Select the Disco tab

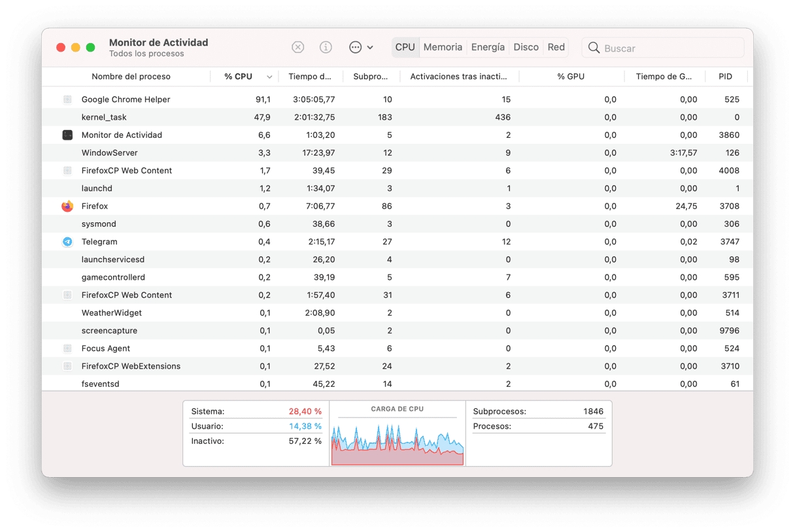coord(526,47)
